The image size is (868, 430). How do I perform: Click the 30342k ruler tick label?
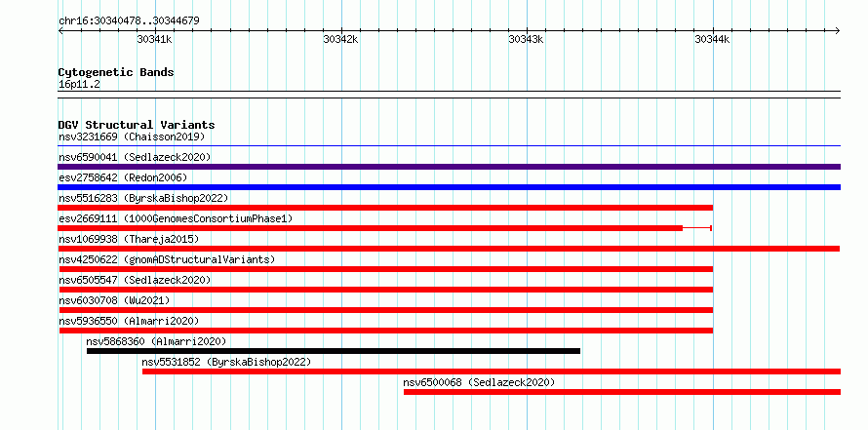pyautogui.click(x=340, y=39)
